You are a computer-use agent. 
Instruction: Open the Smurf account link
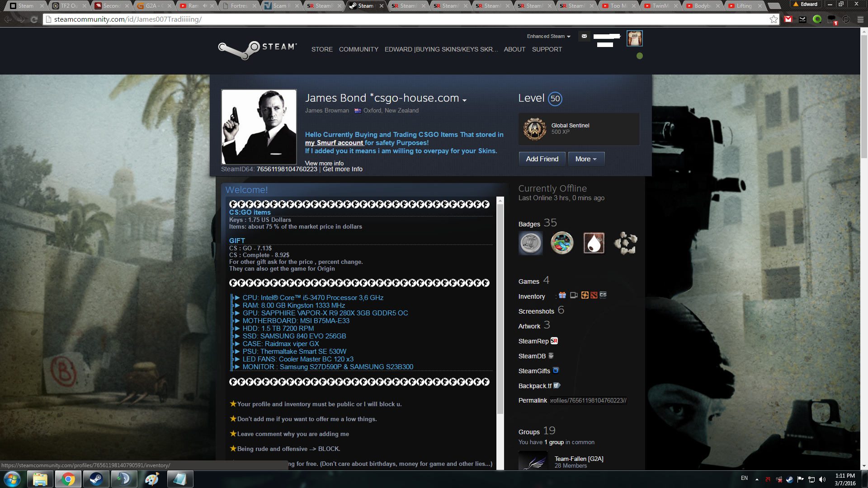[334, 143]
